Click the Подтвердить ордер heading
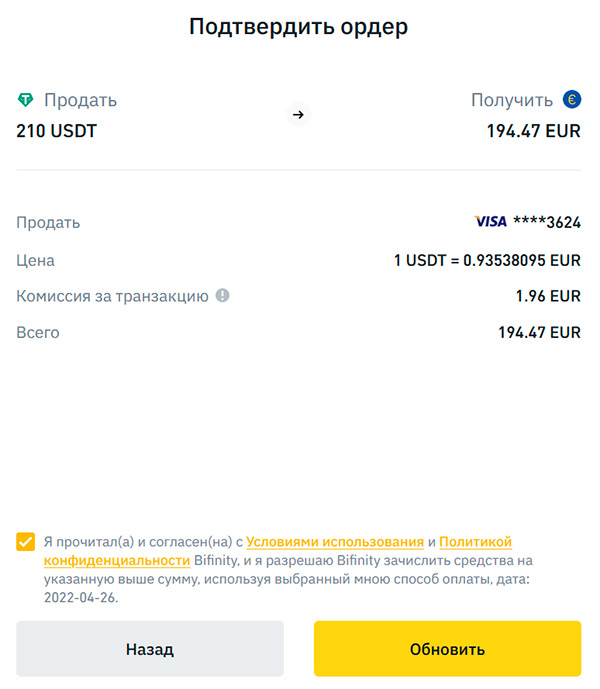This screenshot has height=689, width=600. [x=298, y=27]
